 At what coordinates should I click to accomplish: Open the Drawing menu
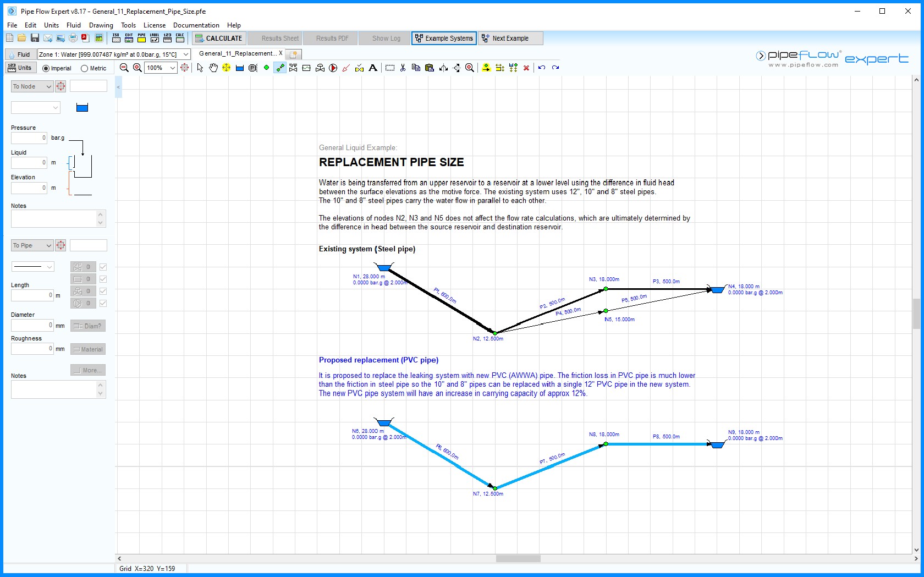pos(101,25)
